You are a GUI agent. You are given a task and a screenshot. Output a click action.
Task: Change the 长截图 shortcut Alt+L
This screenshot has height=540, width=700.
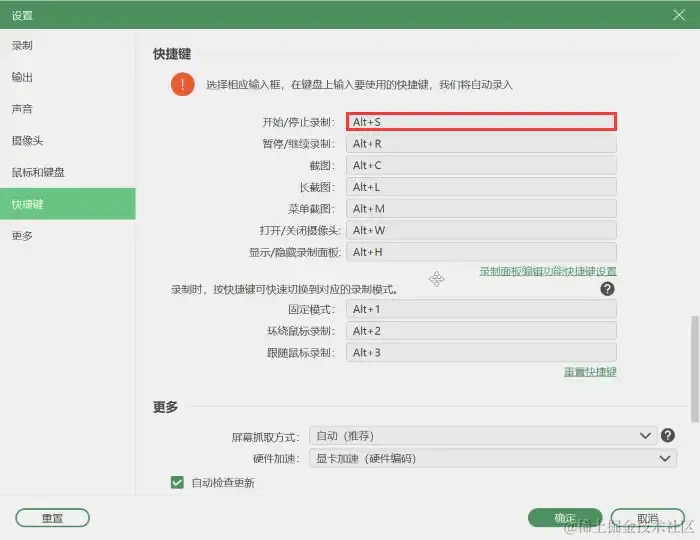(481, 187)
